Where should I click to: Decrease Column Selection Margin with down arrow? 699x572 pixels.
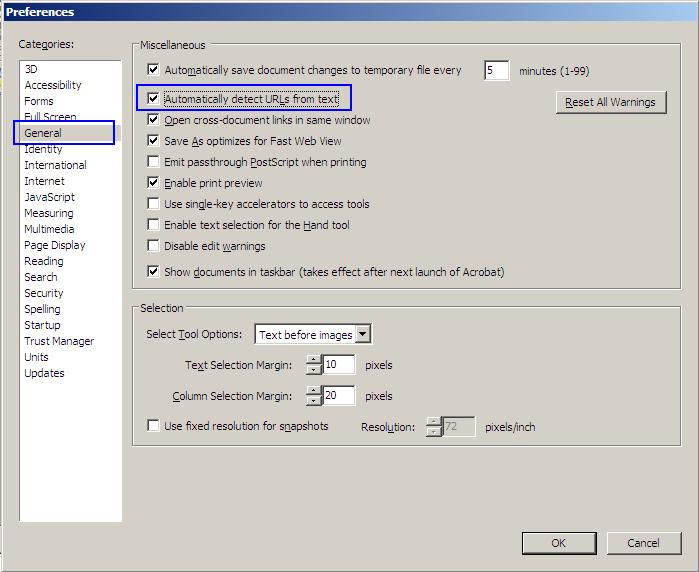313,401
